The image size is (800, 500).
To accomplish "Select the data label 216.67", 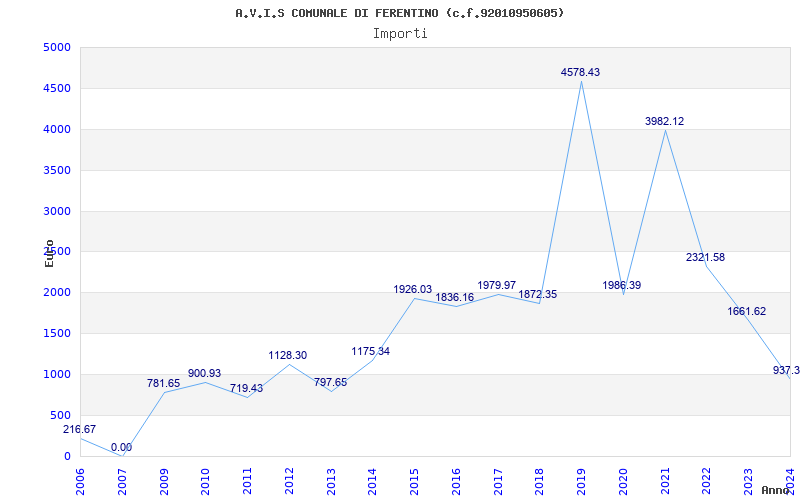I will [x=79, y=430].
